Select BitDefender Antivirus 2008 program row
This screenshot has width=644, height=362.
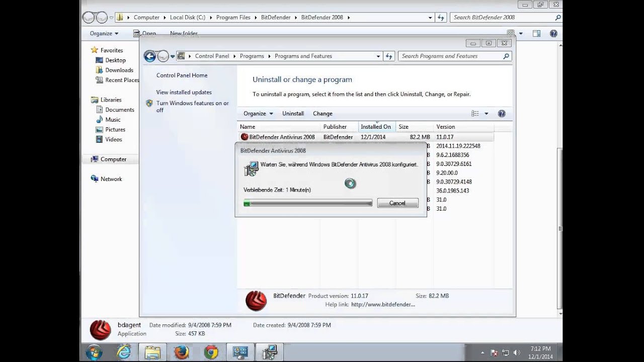[x=366, y=137]
